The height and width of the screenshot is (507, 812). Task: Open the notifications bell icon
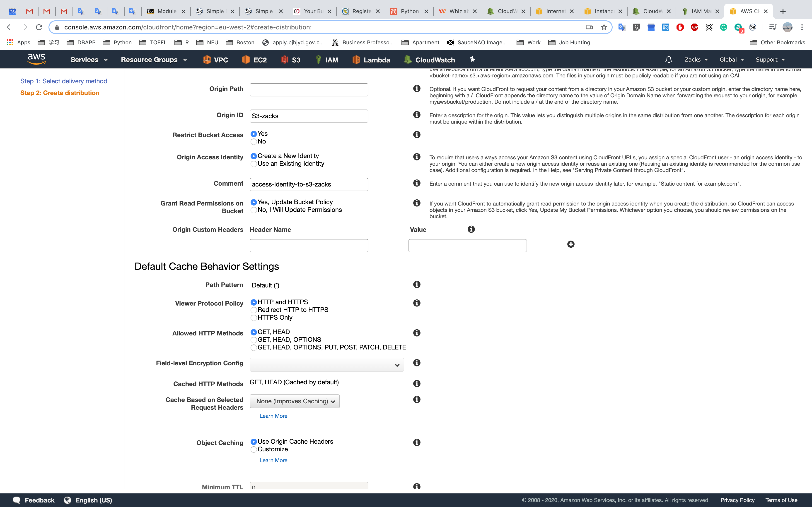pos(668,60)
